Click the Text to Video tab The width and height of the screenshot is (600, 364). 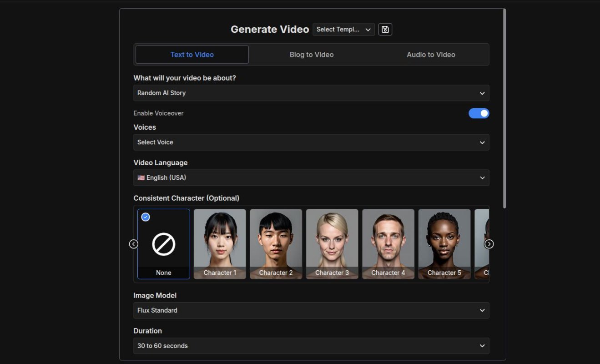point(192,54)
